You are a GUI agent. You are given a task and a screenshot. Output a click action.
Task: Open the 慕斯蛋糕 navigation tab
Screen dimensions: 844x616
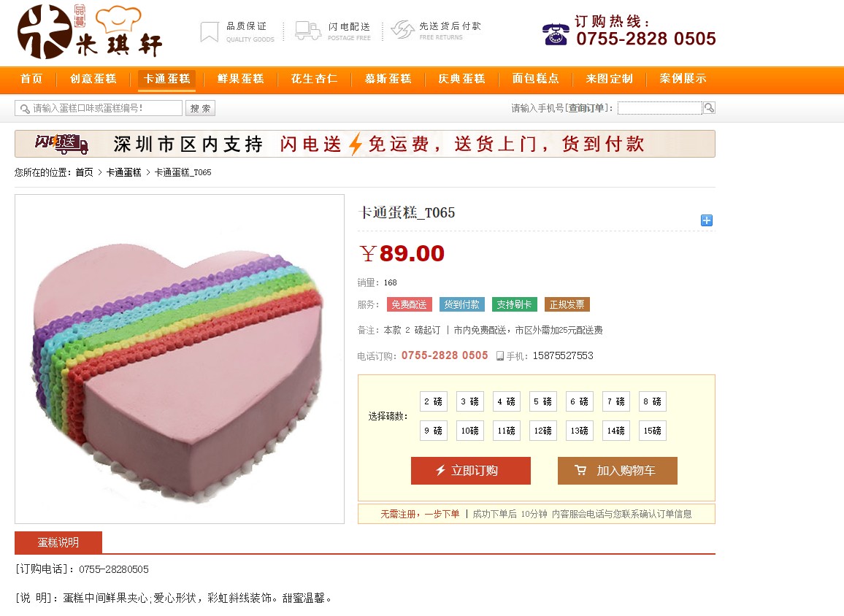pos(388,79)
